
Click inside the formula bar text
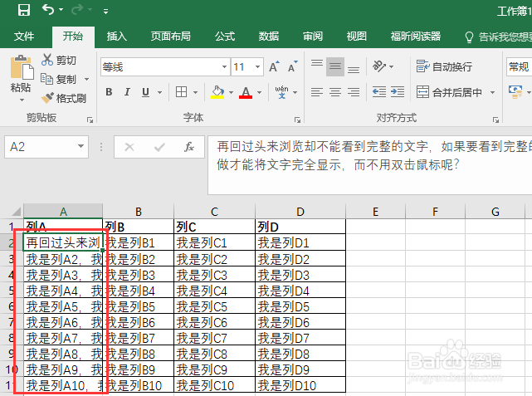tap(370, 165)
